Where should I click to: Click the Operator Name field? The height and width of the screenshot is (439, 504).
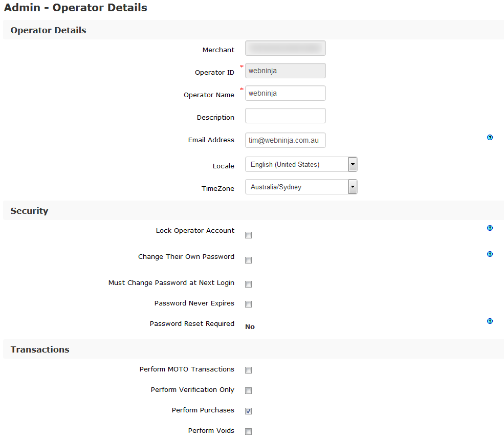click(286, 94)
